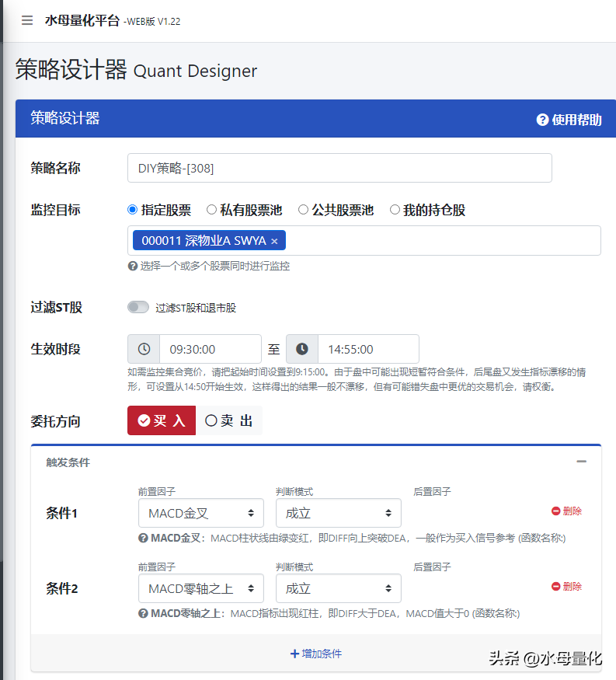Viewport: 616px width, 680px height.
Task: Open the hamburger menu icon
Action: 27,20
